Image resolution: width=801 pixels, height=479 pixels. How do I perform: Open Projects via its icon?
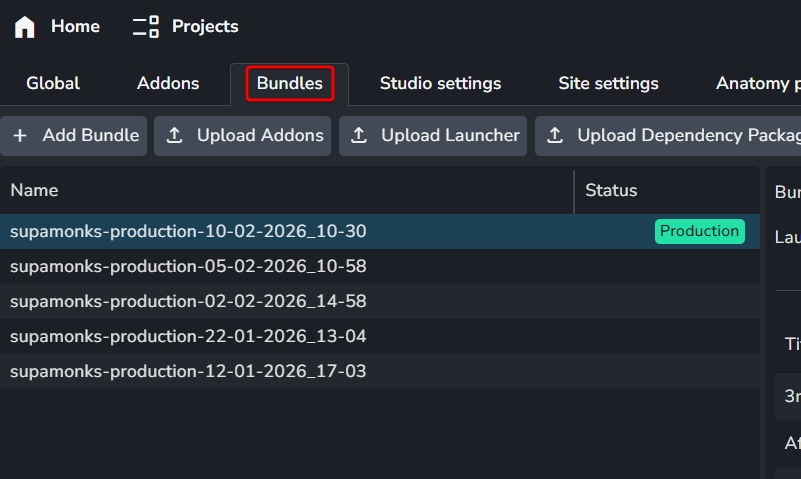click(146, 27)
